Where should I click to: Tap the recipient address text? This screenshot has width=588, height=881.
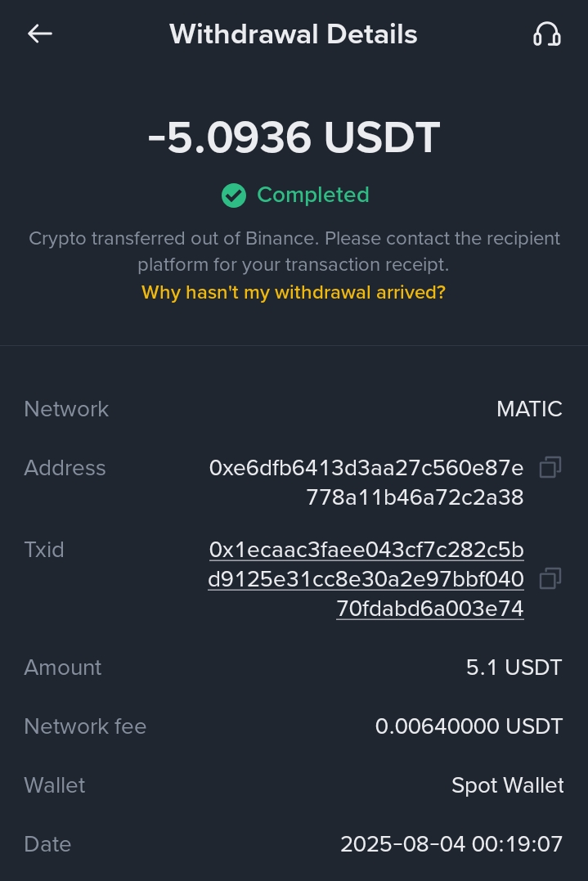point(366,483)
